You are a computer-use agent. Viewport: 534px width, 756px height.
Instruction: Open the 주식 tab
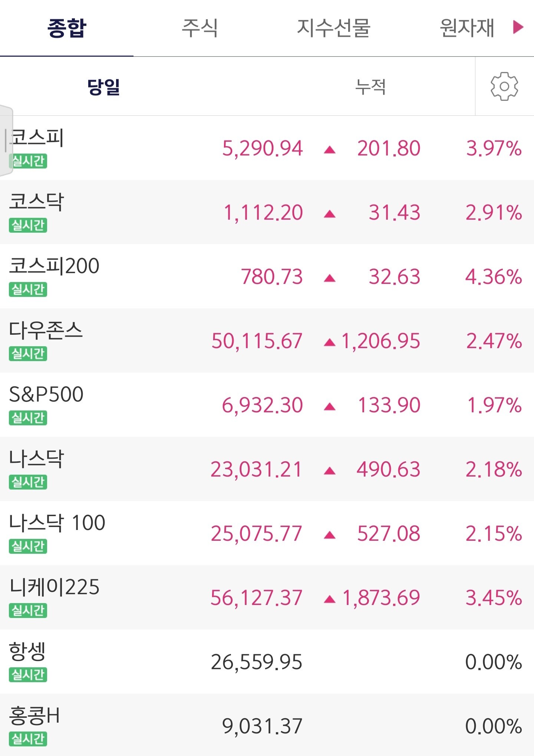click(x=200, y=28)
